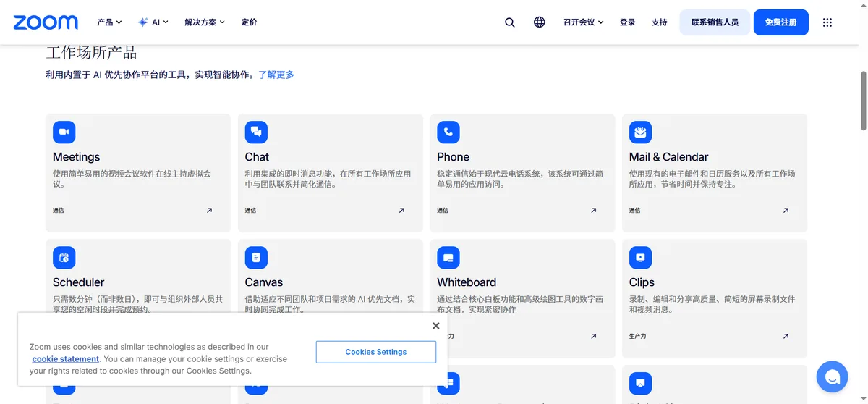
Task: Open the chat support bubble
Action: [832, 376]
